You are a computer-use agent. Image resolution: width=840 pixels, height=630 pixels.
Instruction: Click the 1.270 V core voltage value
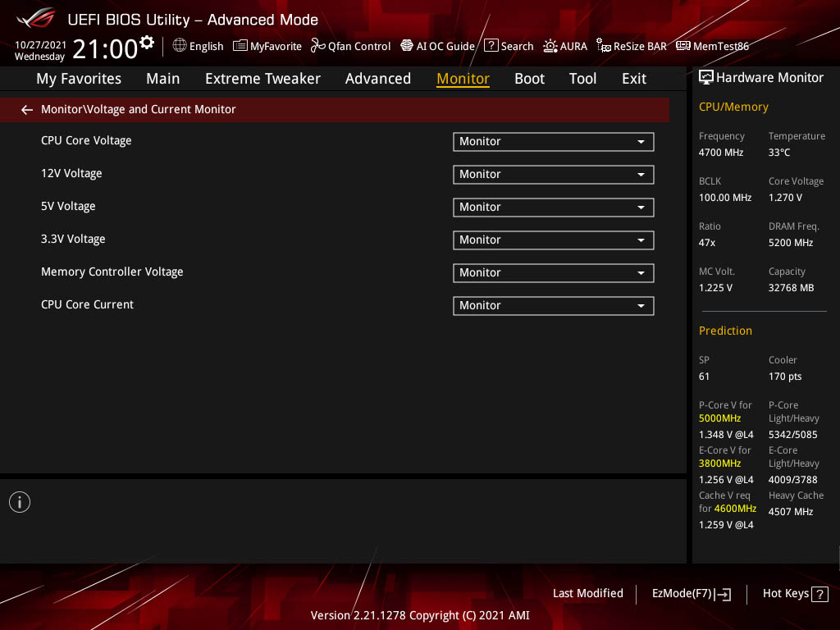point(785,198)
